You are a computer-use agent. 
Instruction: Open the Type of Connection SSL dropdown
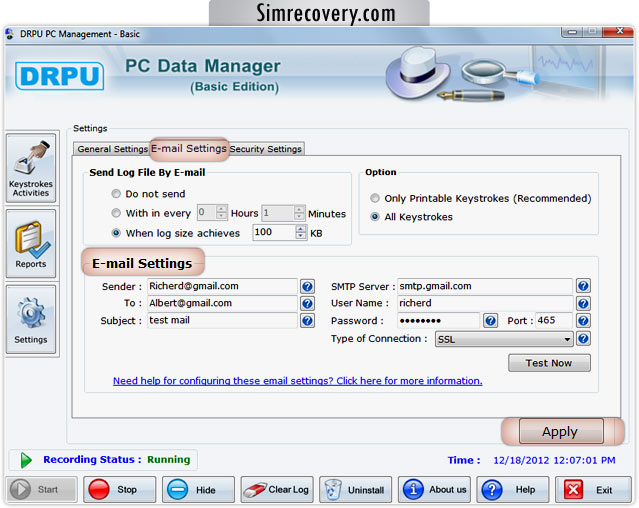[x=504, y=339]
